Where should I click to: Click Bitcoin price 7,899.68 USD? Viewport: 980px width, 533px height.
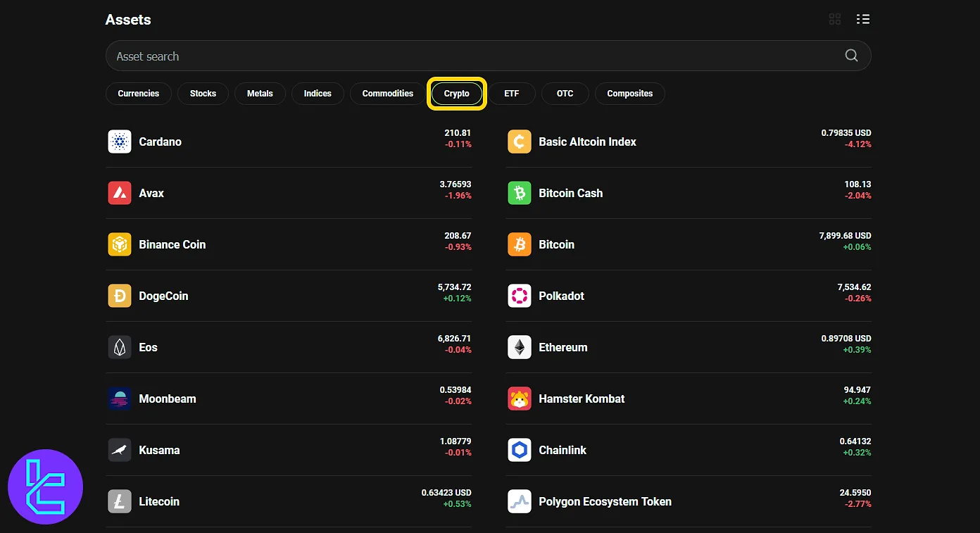845,235
